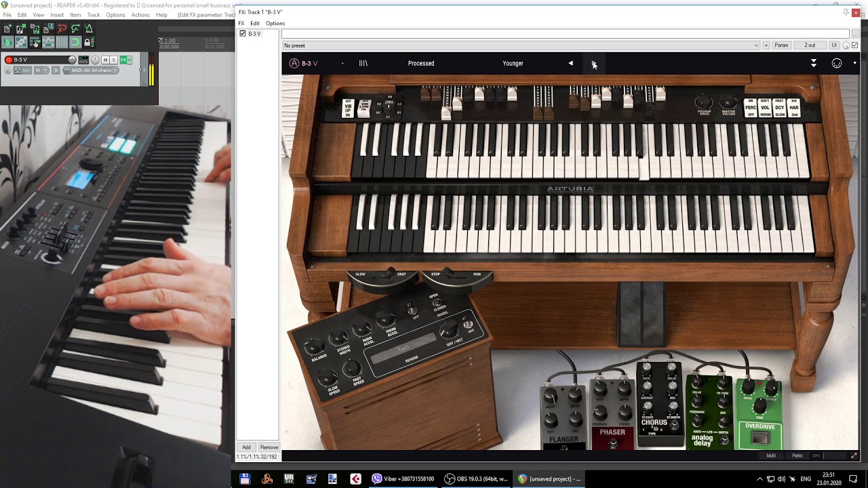The image size is (868, 488).
Task: Open the green FX button on track
Action: [123, 60]
